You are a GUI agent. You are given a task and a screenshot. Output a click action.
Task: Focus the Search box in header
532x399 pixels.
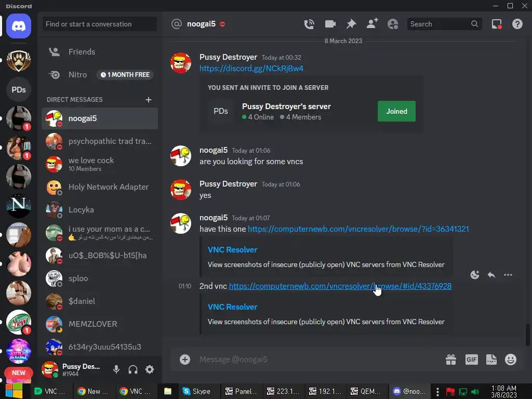[x=445, y=24]
